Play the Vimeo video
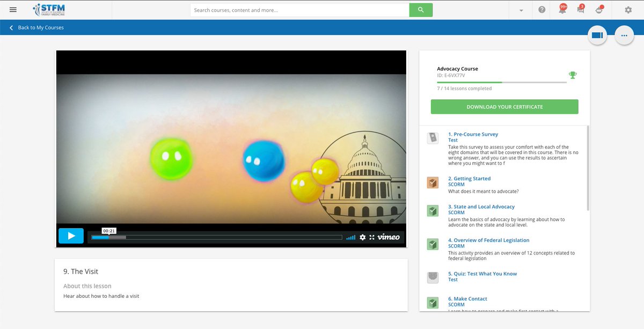 (71, 236)
